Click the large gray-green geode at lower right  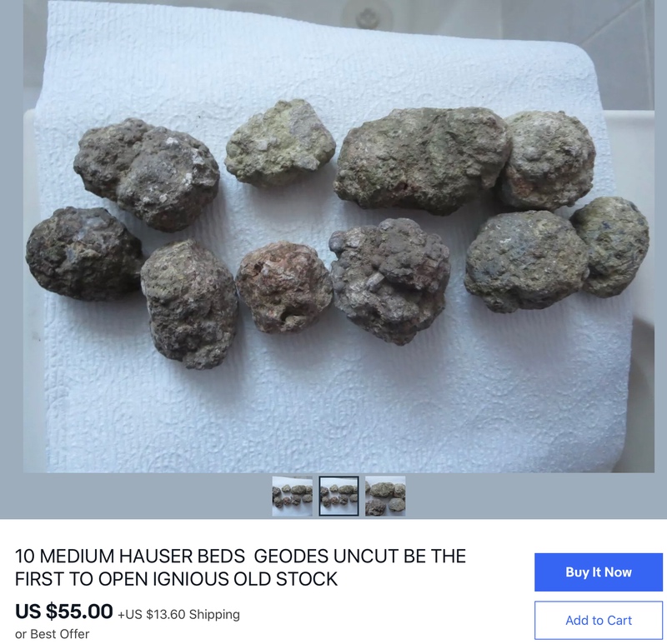click(527, 262)
